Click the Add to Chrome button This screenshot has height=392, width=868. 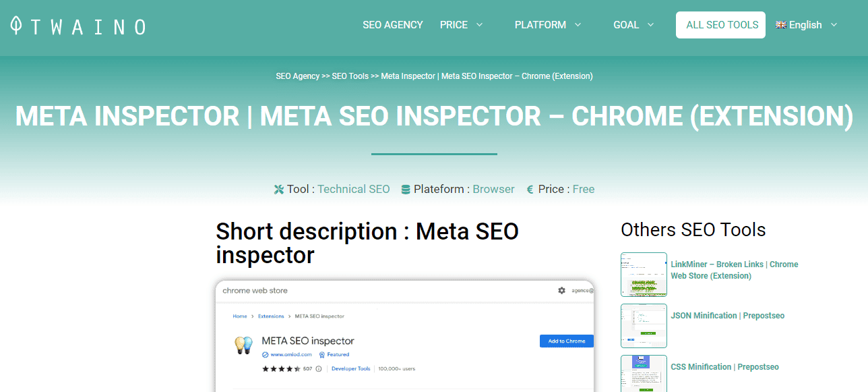[566, 341]
